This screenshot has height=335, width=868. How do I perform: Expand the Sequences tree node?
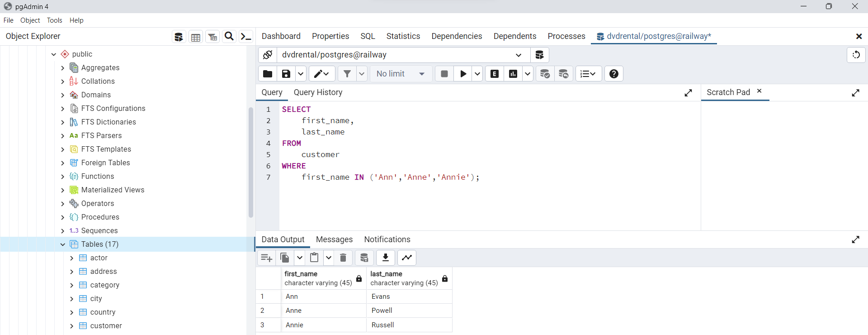tap(63, 231)
